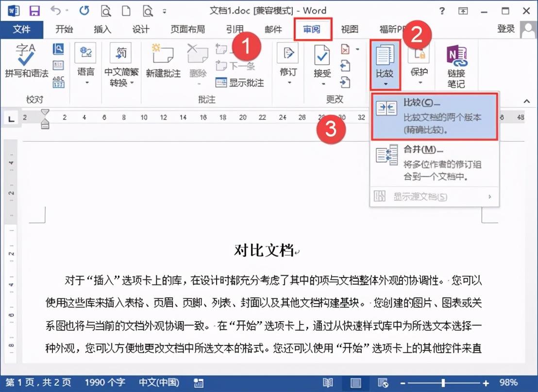This screenshot has height=392, width=538.
Task: Click 登录 sign in link
Action: (506, 29)
